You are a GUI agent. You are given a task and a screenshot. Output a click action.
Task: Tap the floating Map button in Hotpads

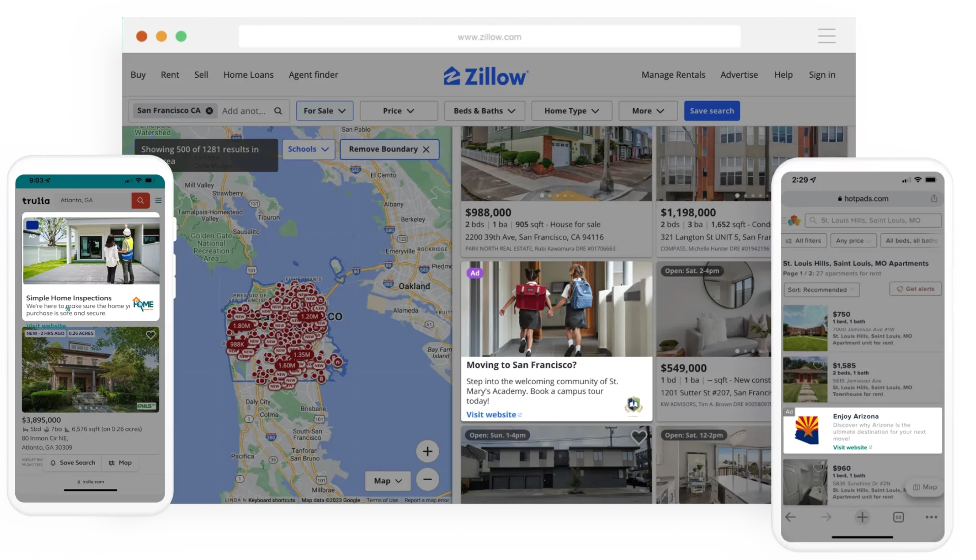pyautogui.click(x=925, y=487)
